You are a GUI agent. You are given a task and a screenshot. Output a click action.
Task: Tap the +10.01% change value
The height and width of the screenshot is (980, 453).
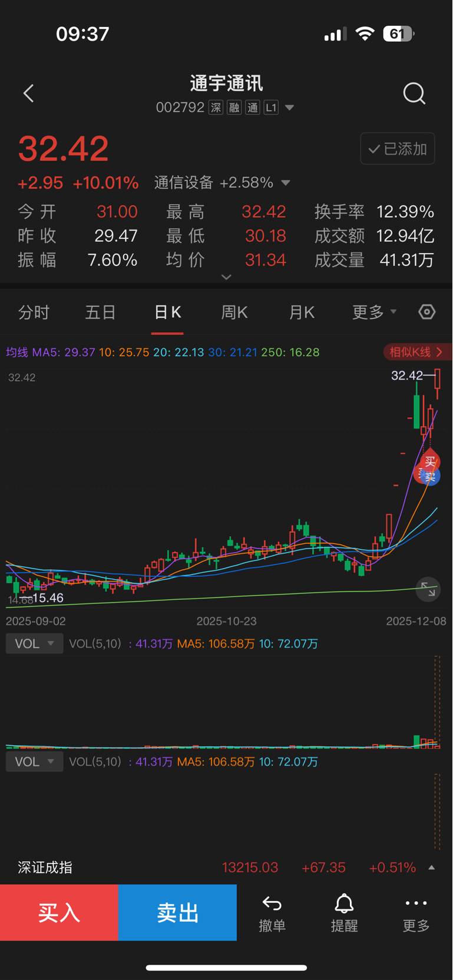point(105,183)
